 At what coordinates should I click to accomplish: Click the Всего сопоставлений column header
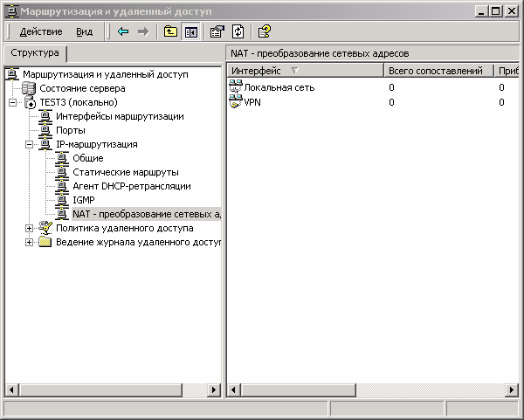pos(436,70)
